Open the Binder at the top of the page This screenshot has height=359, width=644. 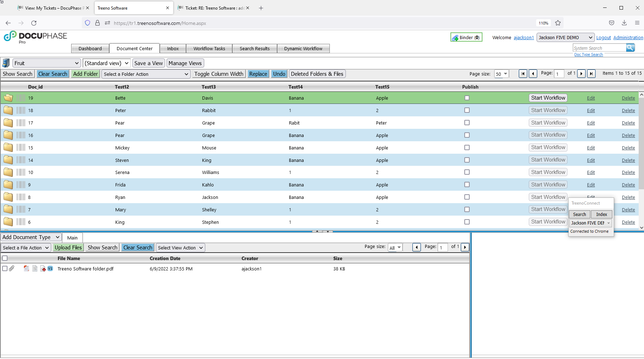click(x=466, y=37)
